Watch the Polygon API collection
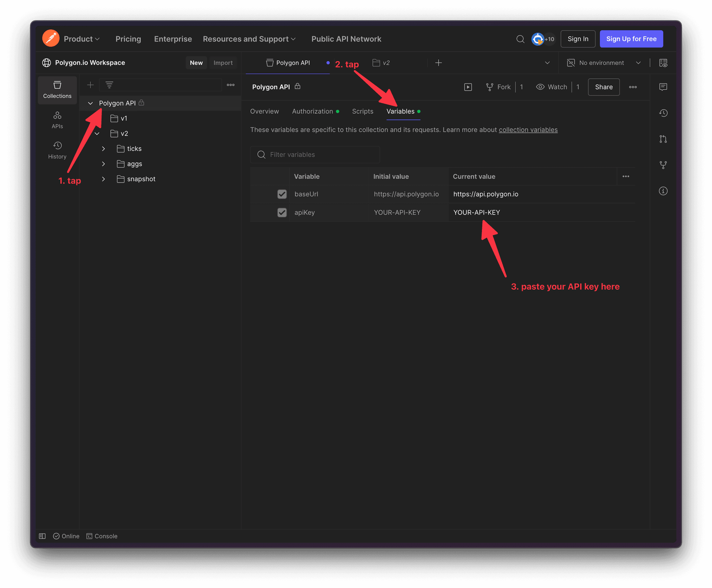This screenshot has width=712, height=588. coord(552,87)
